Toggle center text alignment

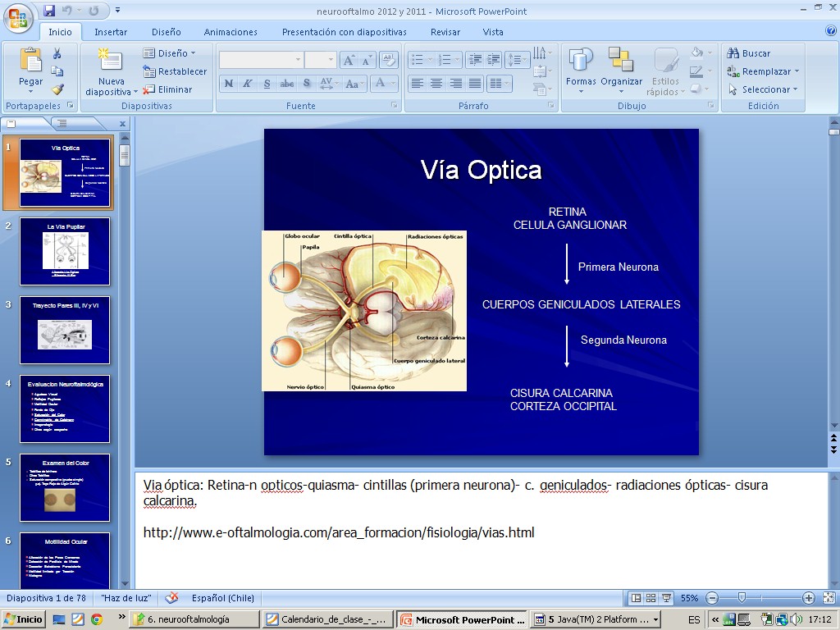point(436,84)
